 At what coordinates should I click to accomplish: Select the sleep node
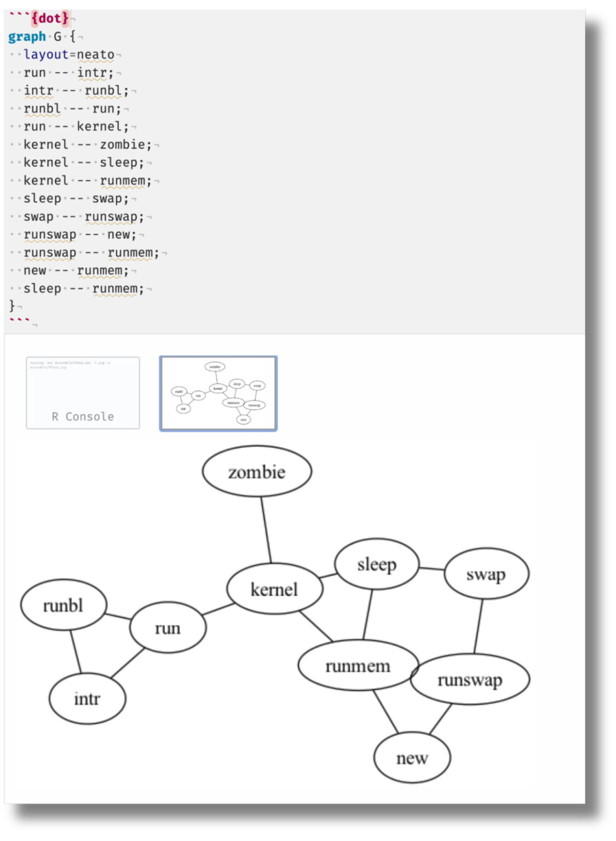(377, 564)
